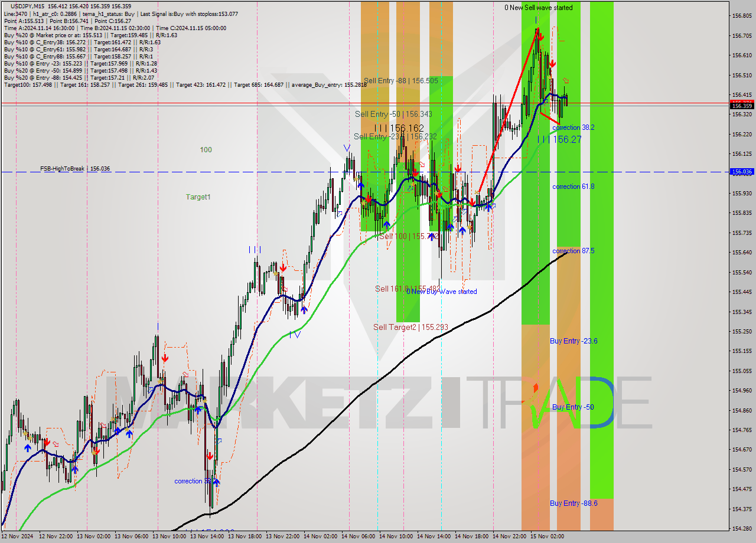Click the 'Buy Entry -23.6' label
The height and width of the screenshot is (543, 756).
pos(573,341)
